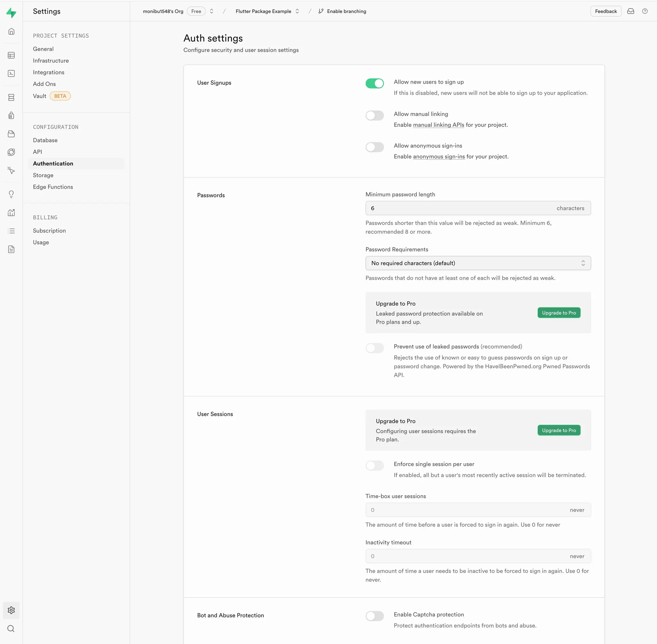Click the help question mark icon

tap(645, 11)
